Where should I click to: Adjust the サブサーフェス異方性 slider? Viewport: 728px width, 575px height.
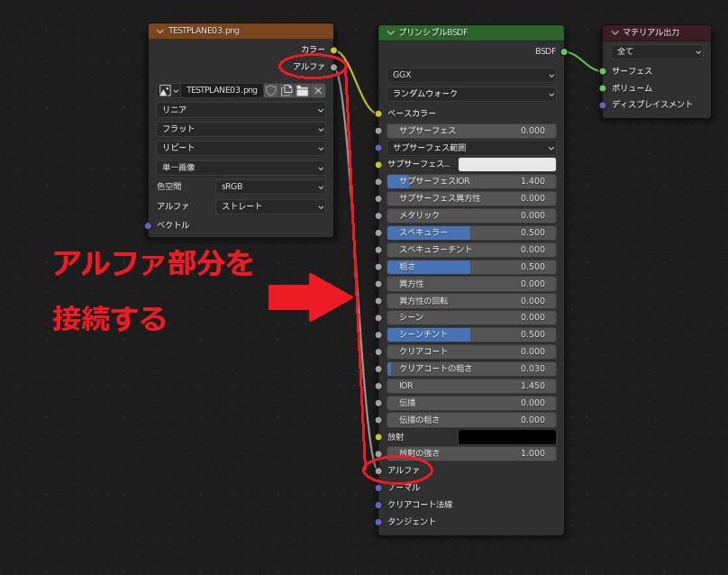(471, 198)
